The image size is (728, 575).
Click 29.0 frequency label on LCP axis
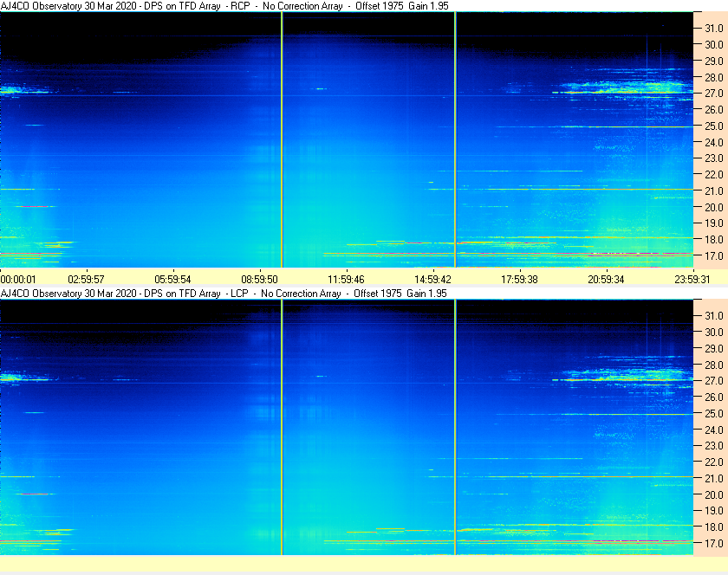(x=714, y=348)
